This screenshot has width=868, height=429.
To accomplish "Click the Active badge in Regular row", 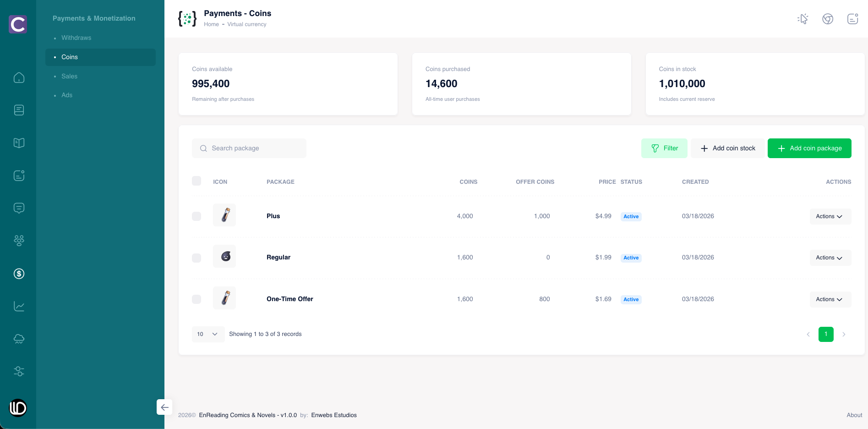I will (631, 258).
